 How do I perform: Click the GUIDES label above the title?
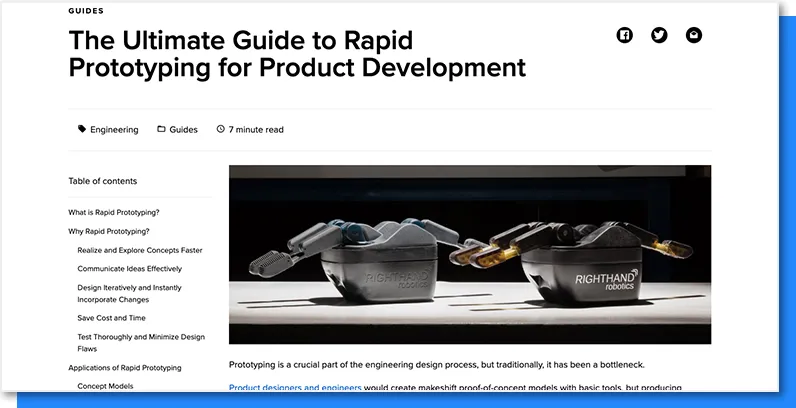pyautogui.click(x=86, y=11)
